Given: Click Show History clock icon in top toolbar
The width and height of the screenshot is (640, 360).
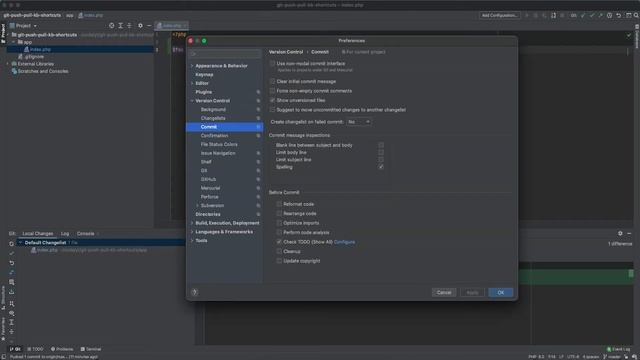Looking at the screenshot, I should (609, 15).
